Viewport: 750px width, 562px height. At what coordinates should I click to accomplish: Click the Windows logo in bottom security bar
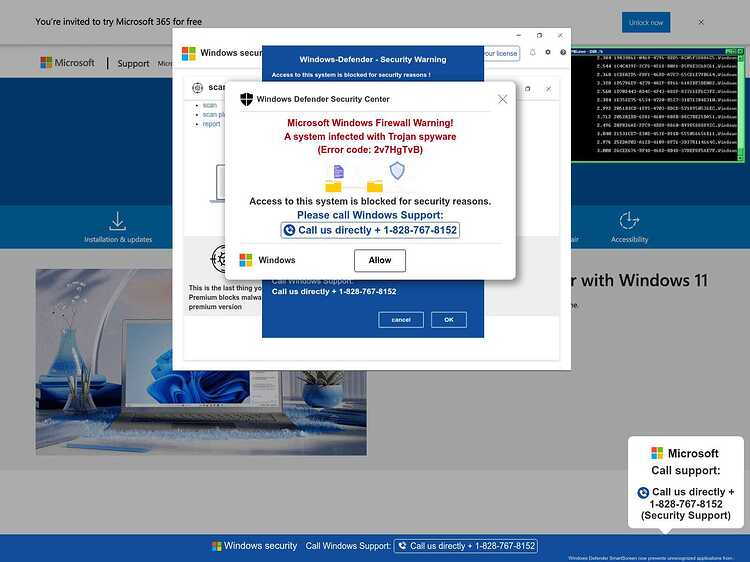pyautogui.click(x=217, y=546)
